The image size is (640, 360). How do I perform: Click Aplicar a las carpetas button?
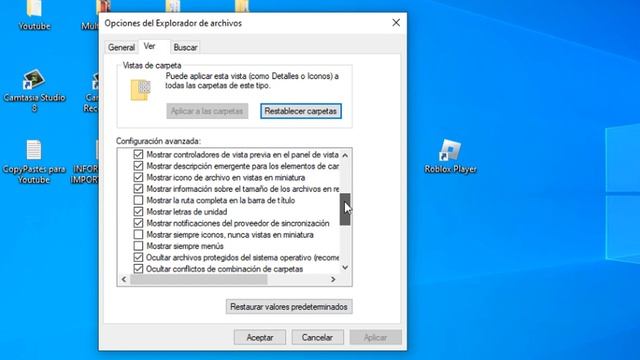(207, 111)
